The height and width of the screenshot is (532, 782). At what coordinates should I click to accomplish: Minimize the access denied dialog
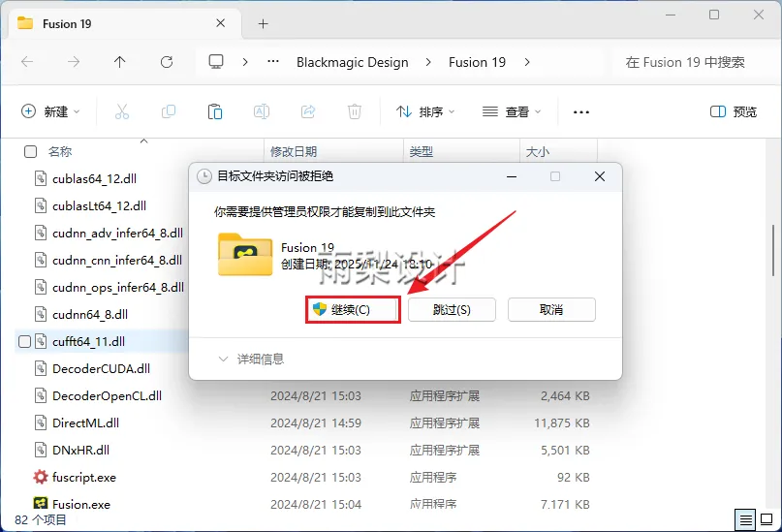[512, 176]
